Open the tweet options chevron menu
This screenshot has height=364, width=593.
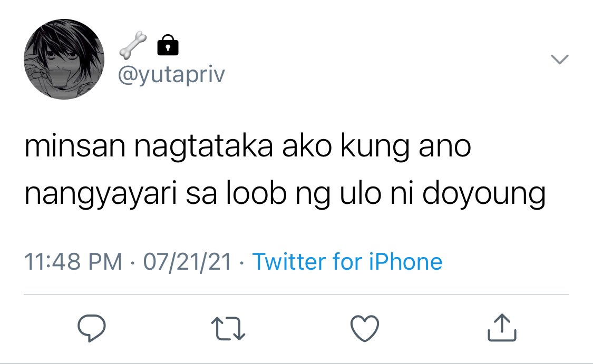(559, 60)
